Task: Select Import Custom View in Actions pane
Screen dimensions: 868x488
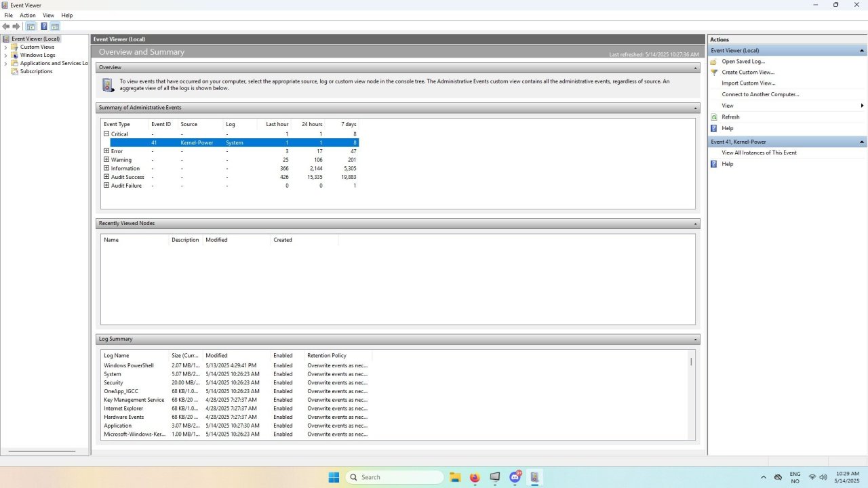Action: (747, 83)
